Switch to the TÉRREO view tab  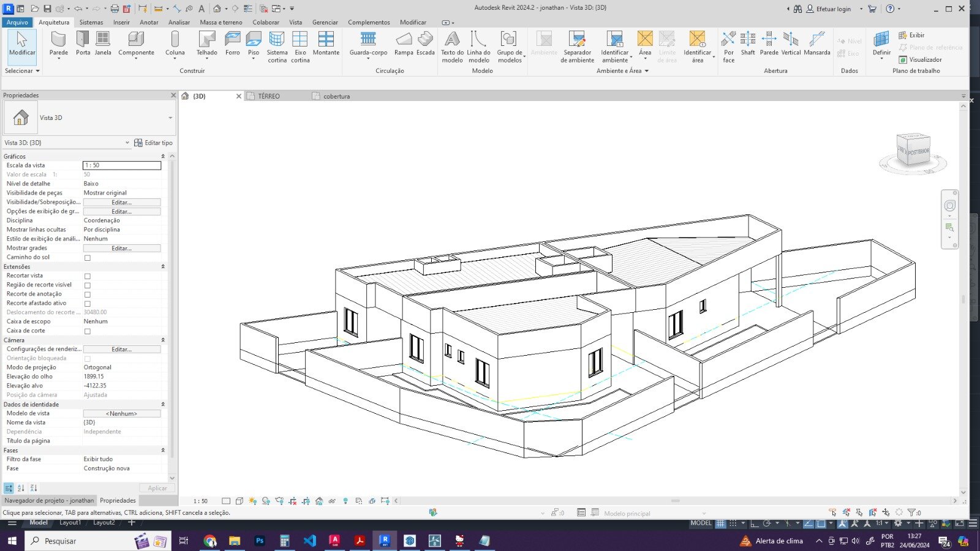pyautogui.click(x=269, y=96)
